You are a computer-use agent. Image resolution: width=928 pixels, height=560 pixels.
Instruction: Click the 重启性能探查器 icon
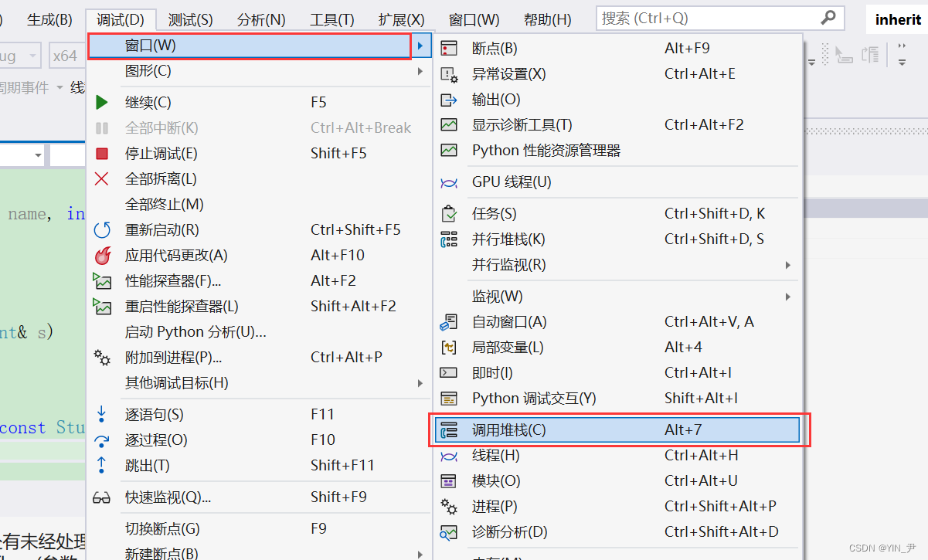(102, 306)
